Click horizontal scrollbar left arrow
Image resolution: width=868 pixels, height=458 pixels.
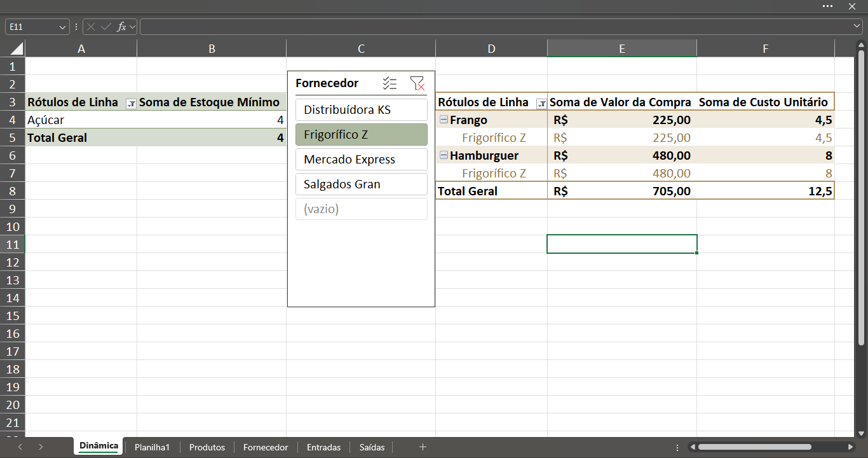pyautogui.click(x=693, y=447)
